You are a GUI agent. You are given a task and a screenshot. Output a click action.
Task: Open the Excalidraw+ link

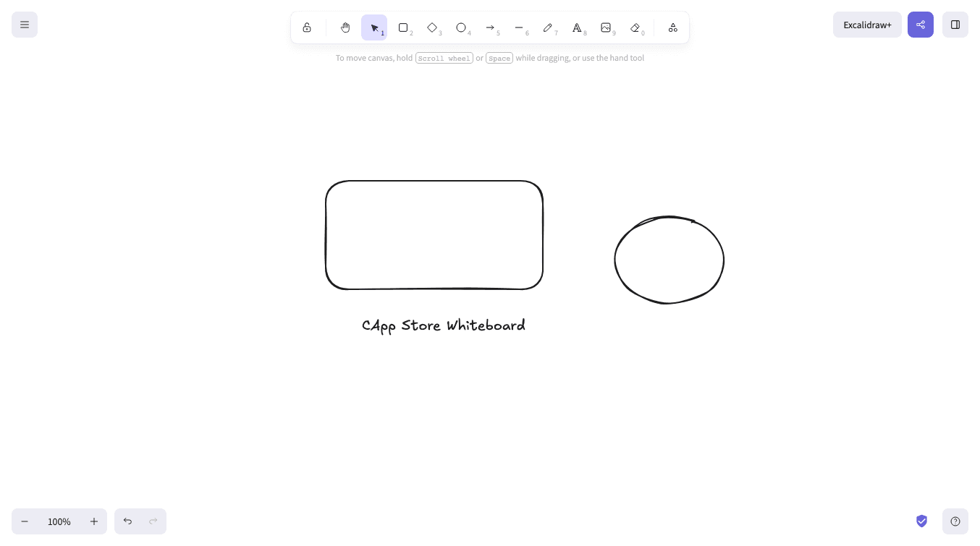pos(867,25)
